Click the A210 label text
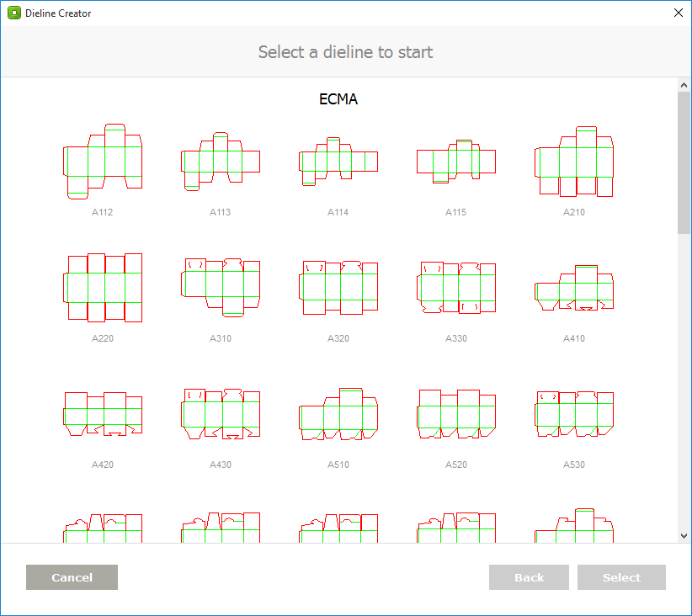This screenshot has height=616, width=692. (x=574, y=212)
